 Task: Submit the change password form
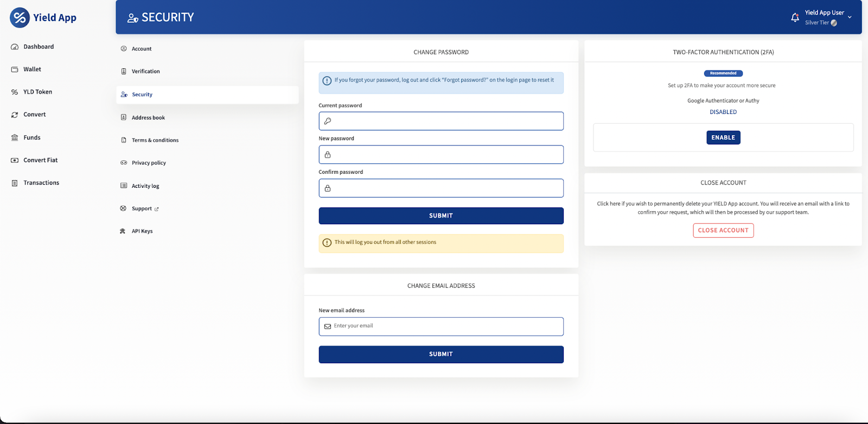tap(441, 216)
